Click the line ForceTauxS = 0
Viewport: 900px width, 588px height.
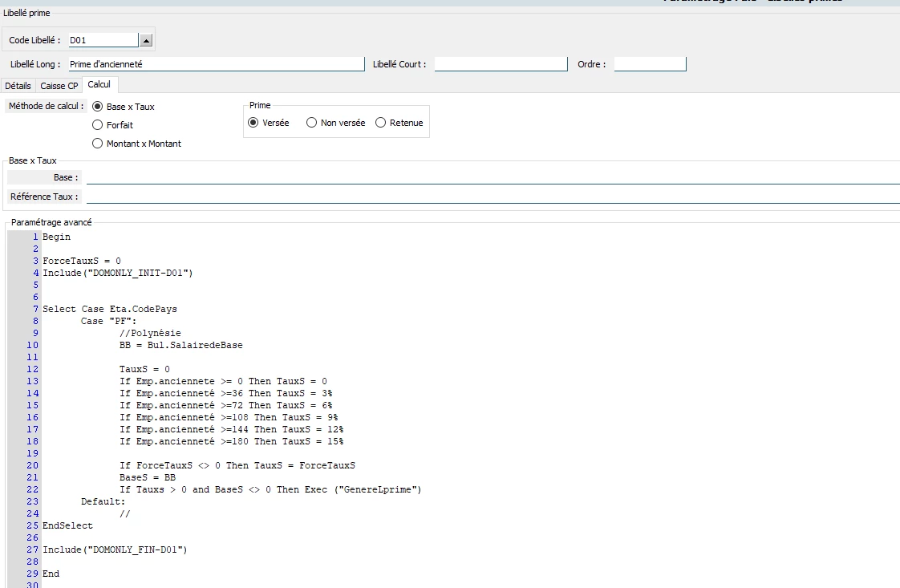tap(82, 262)
